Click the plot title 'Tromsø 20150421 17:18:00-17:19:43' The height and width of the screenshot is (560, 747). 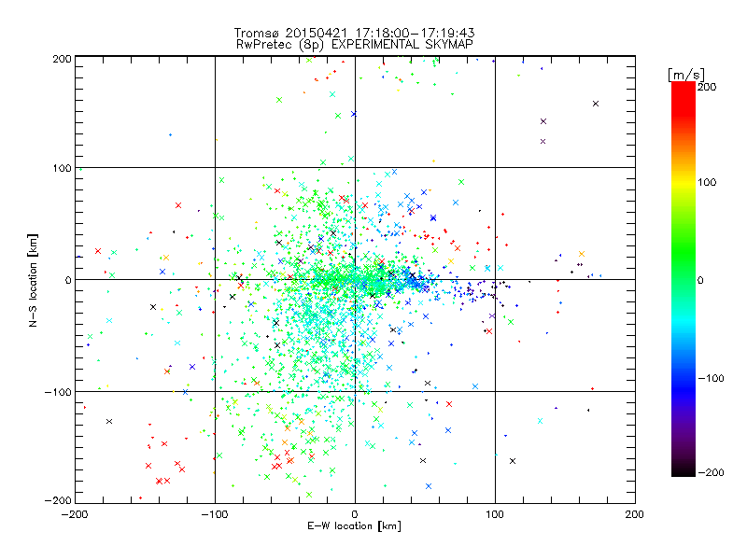(354, 33)
